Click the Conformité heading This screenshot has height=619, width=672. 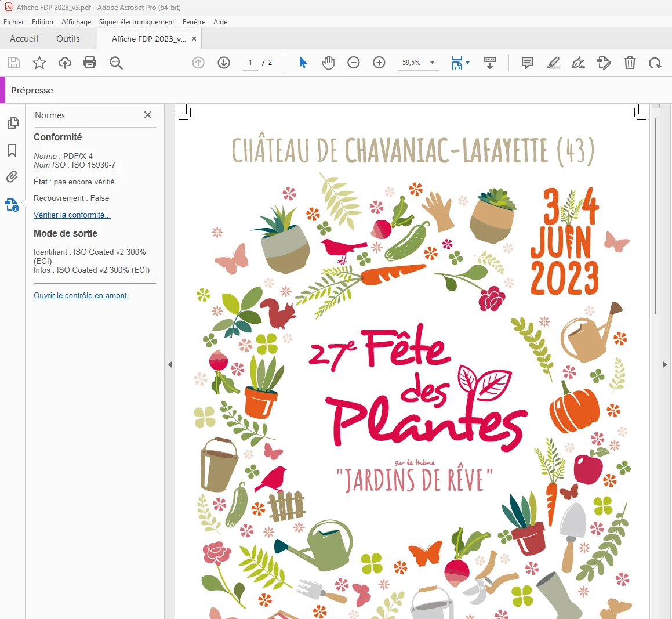tap(58, 137)
